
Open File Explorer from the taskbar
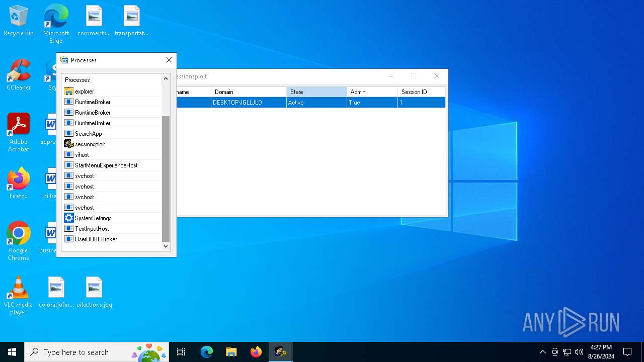click(231, 352)
